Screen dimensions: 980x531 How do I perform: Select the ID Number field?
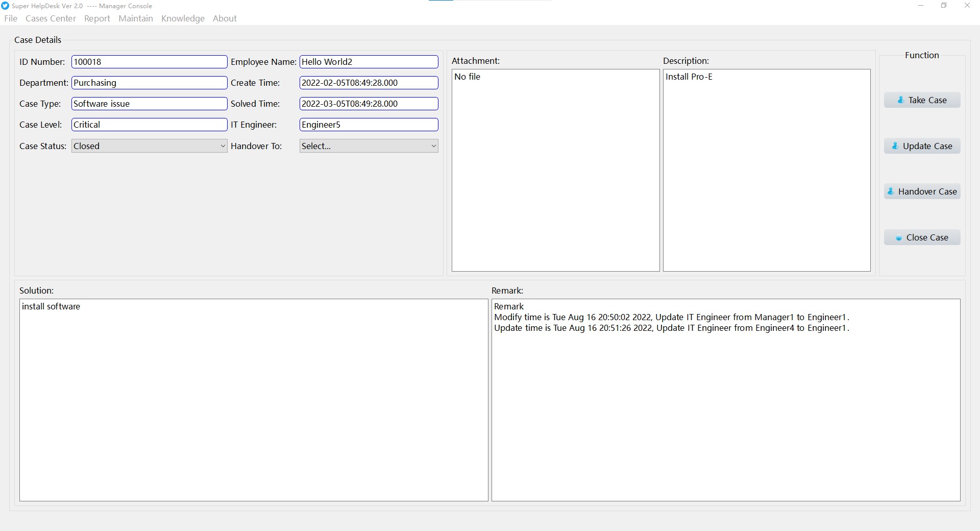(149, 62)
